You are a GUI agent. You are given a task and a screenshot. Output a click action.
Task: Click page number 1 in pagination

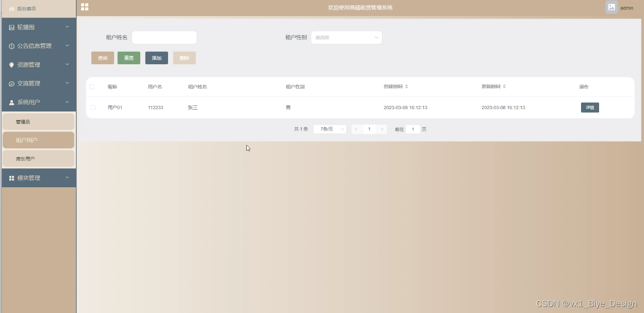tap(369, 129)
